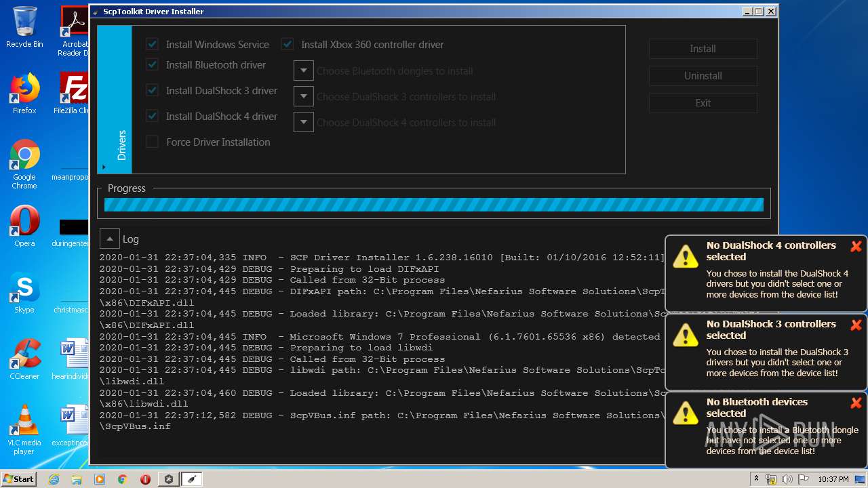Close the No Bluetooth devices notification
Screen dimensions: 868x488
pos(856,403)
